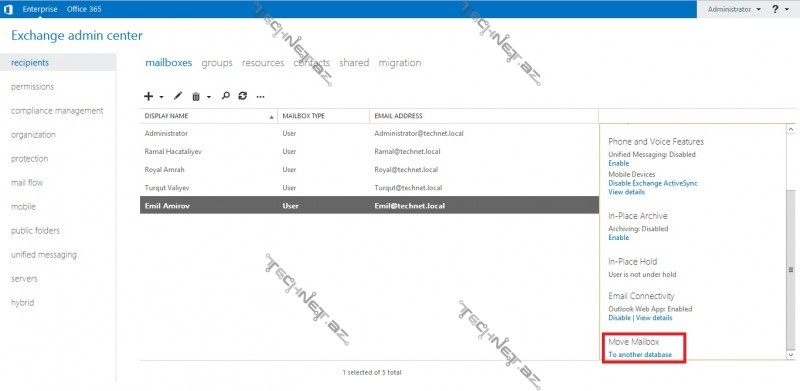The height and width of the screenshot is (391, 800).
Task: Open the mailboxes tab
Action: tap(169, 63)
